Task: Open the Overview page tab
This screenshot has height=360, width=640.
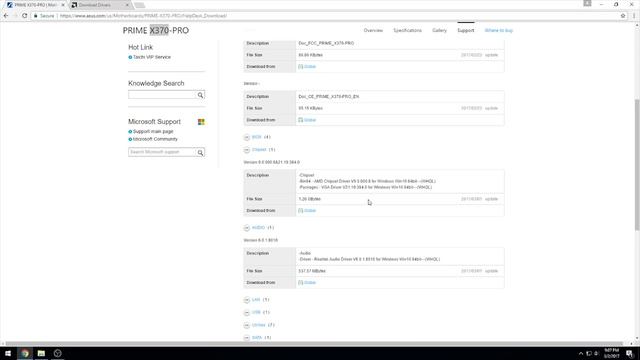Action: click(x=373, y=31)
